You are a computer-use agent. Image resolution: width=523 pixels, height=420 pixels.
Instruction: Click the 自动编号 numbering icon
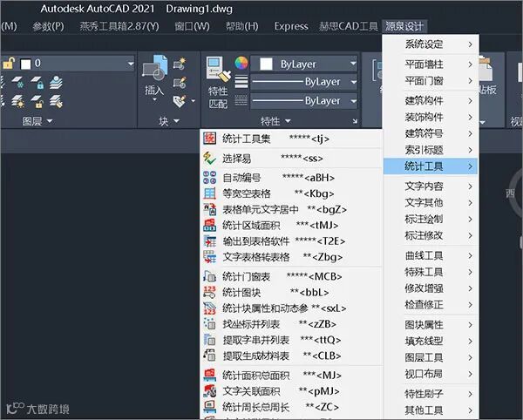[209, 178]
